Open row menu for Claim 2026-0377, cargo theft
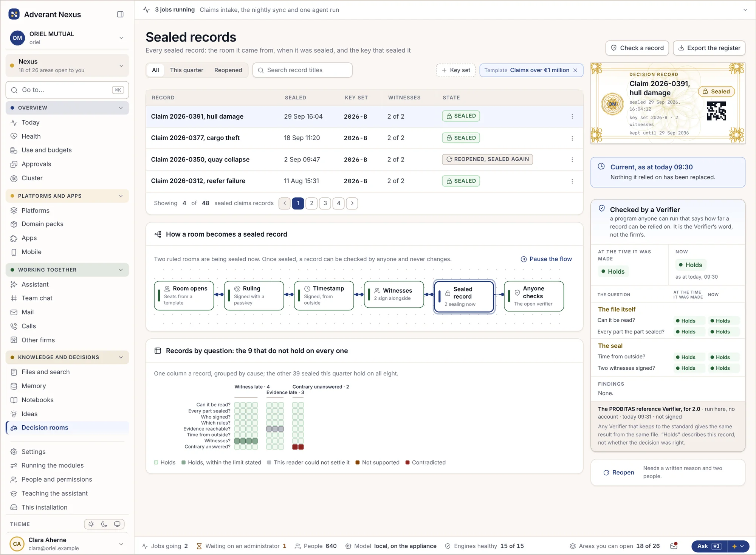 [572, 138]
